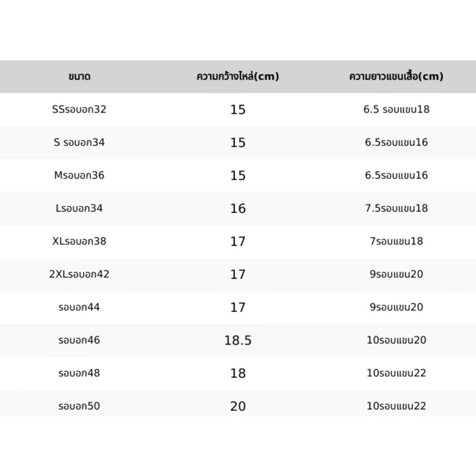
Task: Select the 2XLรอบอก42 size cell
Action: pyautogui.click(x=79, y=274)
